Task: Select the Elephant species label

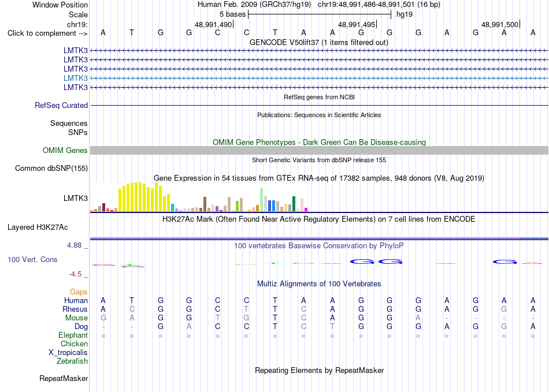Action: (x=73, y=335)
